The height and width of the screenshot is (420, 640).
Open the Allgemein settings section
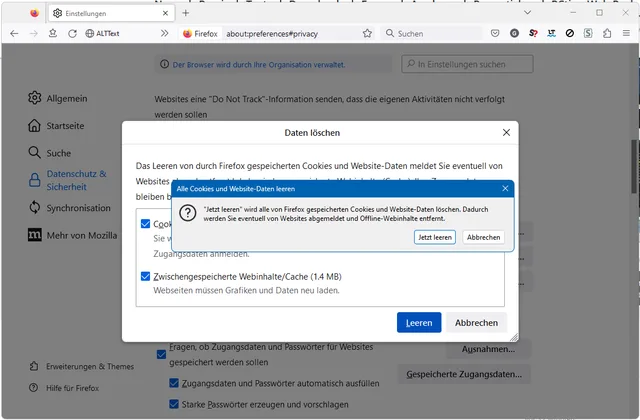58,98
